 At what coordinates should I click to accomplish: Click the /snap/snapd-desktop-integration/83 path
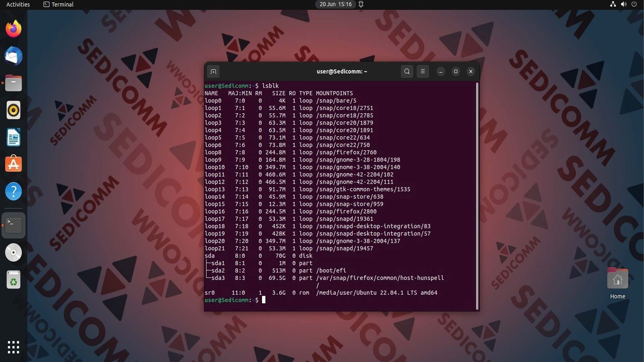click(373, 226)
